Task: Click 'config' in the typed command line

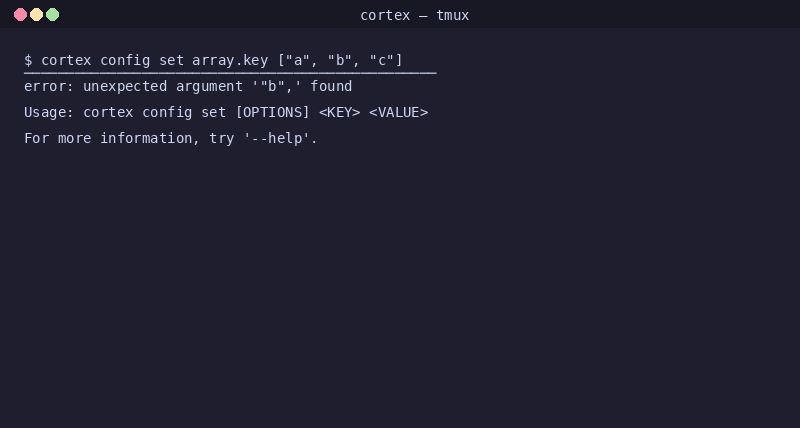Action: tap(125, 60)
